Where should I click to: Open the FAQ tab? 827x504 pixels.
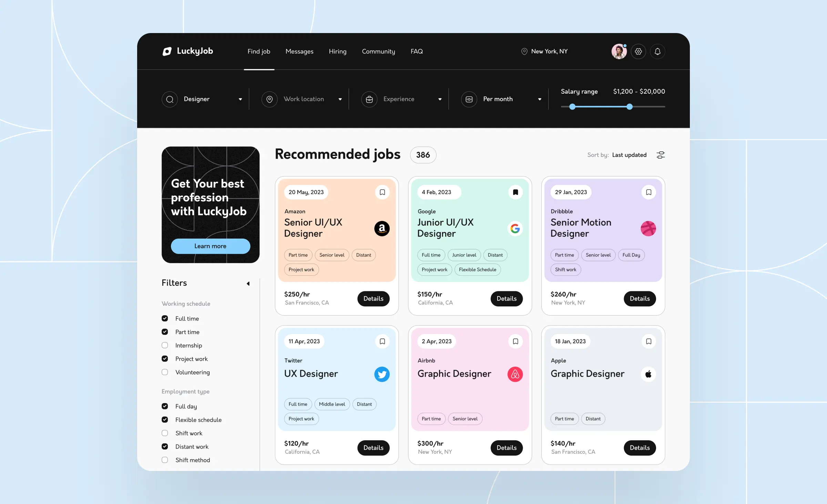coord(417,51)
